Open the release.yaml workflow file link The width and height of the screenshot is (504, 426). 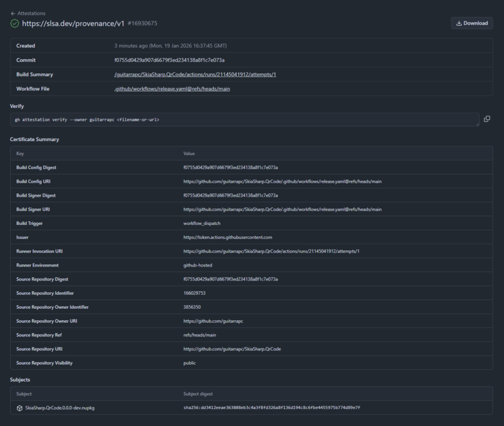(x=172, y=89)
